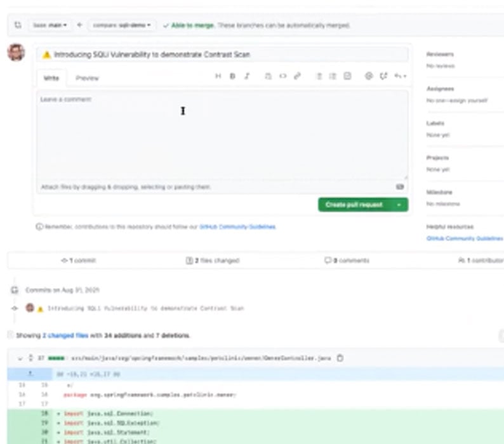
Task: Insert a code snippet via toolbar
Action: (282, 76)
